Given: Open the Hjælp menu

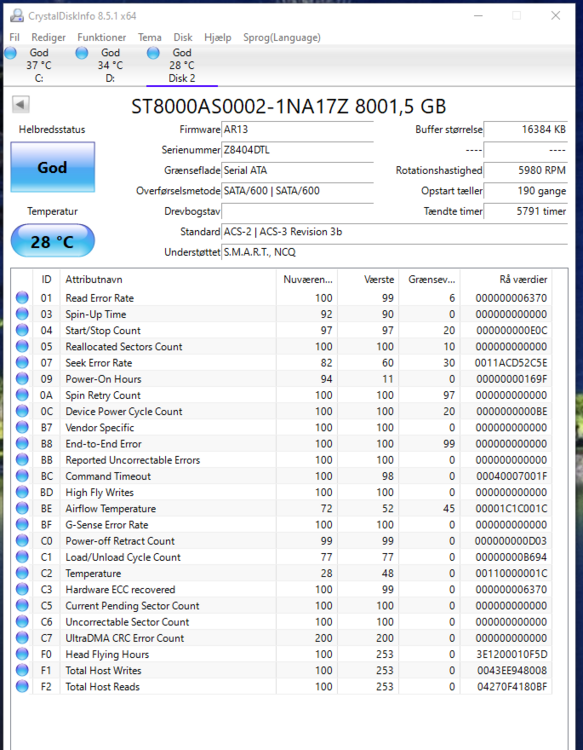Looking at the screenshot, I should coord(218,37).
